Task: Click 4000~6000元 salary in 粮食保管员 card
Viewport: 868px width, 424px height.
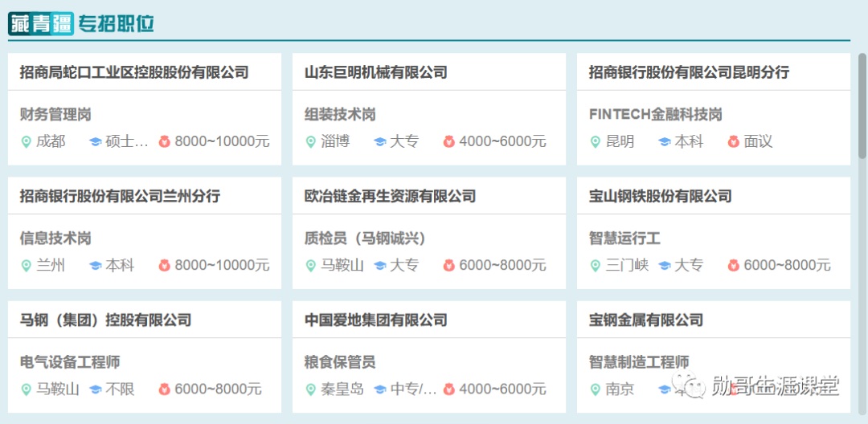Action: [x=502, y=389]
